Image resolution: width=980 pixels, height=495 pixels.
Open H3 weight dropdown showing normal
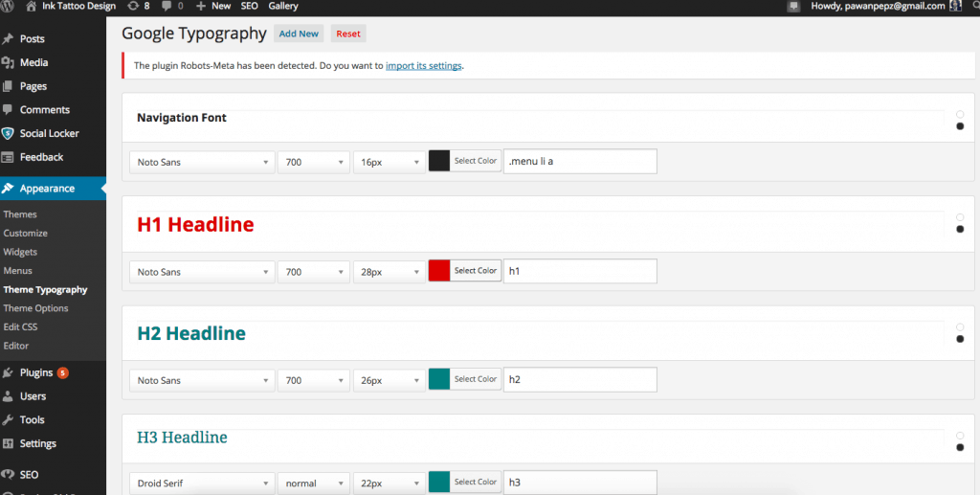pyautogui.click(x=314, y=484)
